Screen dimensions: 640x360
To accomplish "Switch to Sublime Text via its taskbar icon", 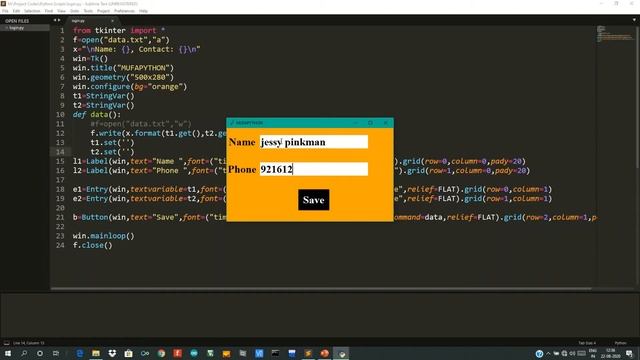I will [308, 353].
